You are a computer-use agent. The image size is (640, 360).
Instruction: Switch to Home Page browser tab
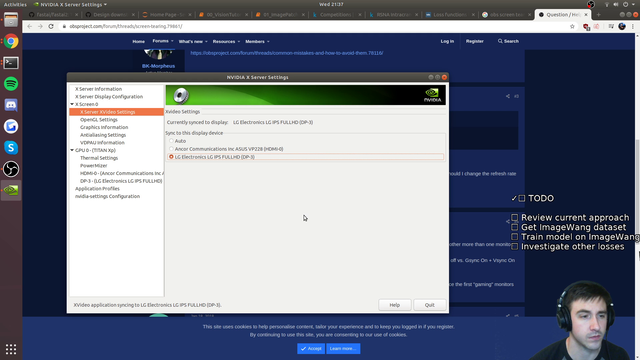166,15
